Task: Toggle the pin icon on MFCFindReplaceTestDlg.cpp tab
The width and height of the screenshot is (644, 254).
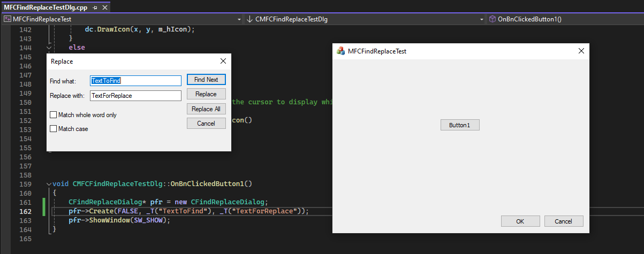Action: click(95, 8)
